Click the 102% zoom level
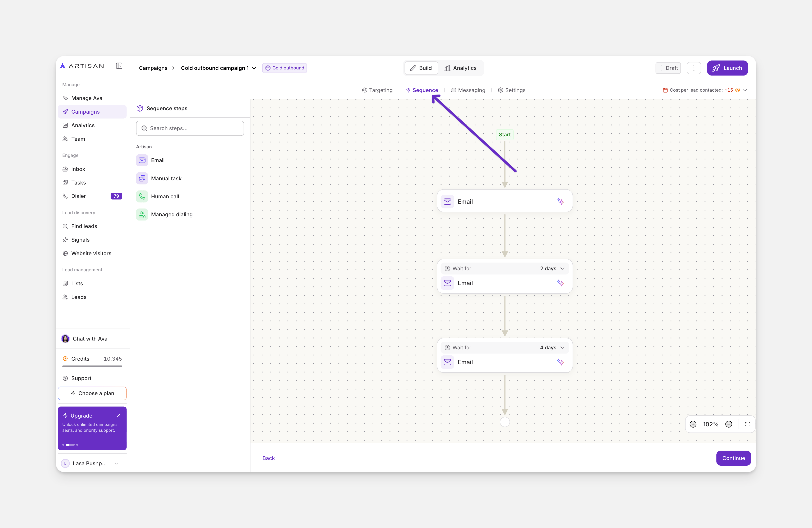Image resolution: width=812 pixels, height=528 pixels. pos(711,424)
